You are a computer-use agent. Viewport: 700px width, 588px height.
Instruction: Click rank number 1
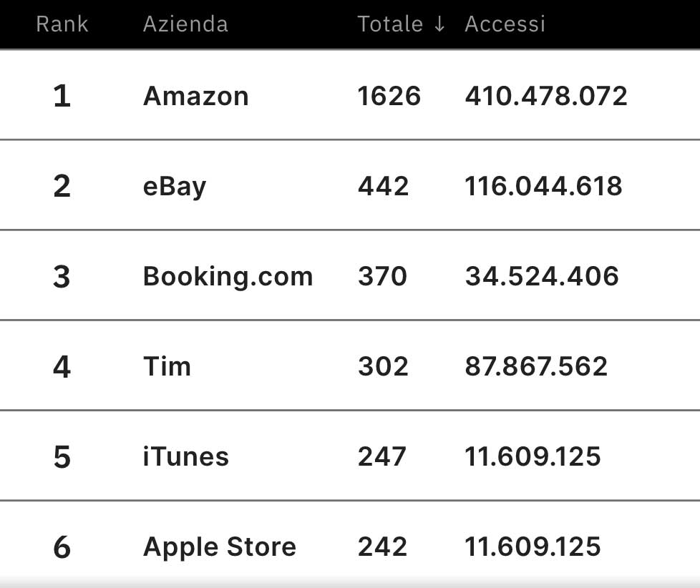point(62,95)
